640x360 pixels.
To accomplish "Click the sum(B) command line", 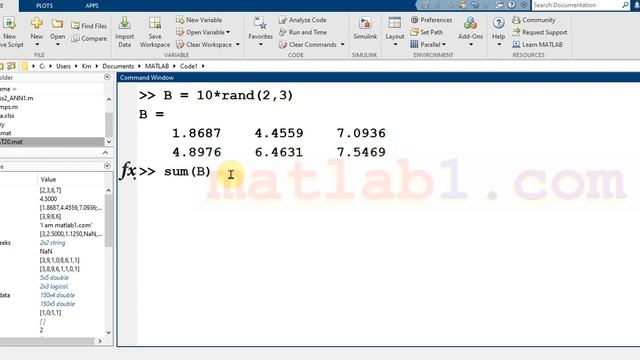I will (x=187, y=171).
